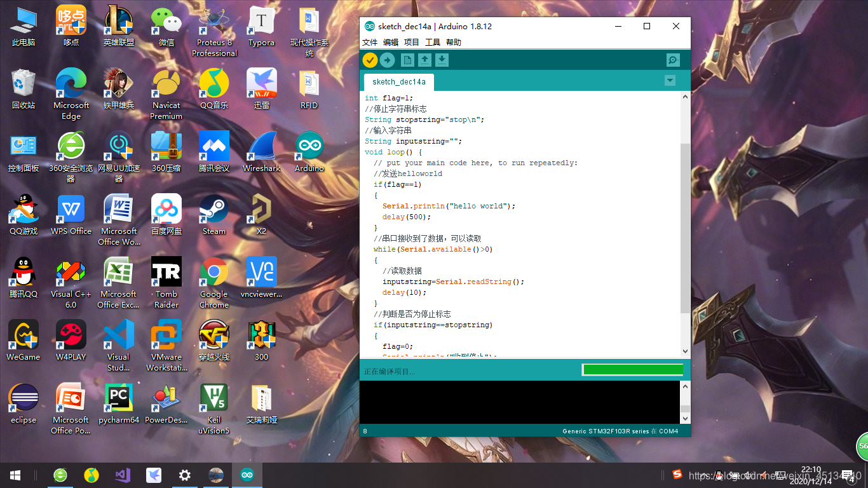This screenshot has height=488, width=868.
Task: Select the WeGame desktop shortcut
Action: 24,341
